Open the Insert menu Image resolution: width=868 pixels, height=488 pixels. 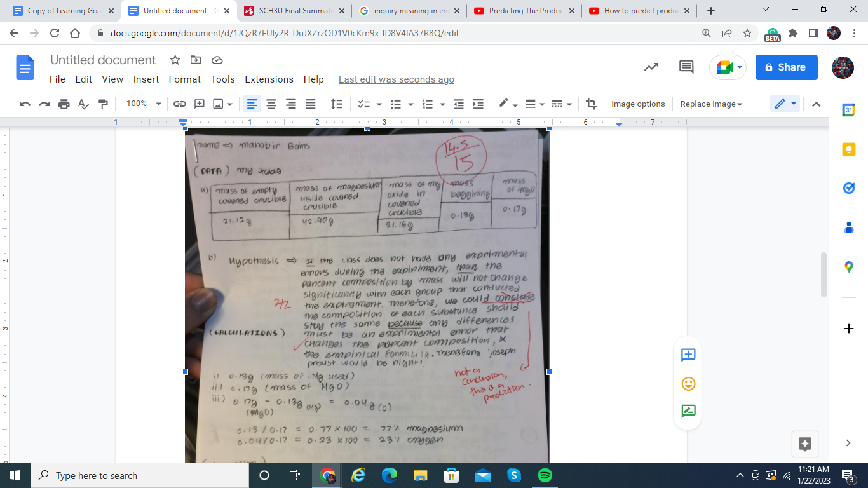pos(146,79)
